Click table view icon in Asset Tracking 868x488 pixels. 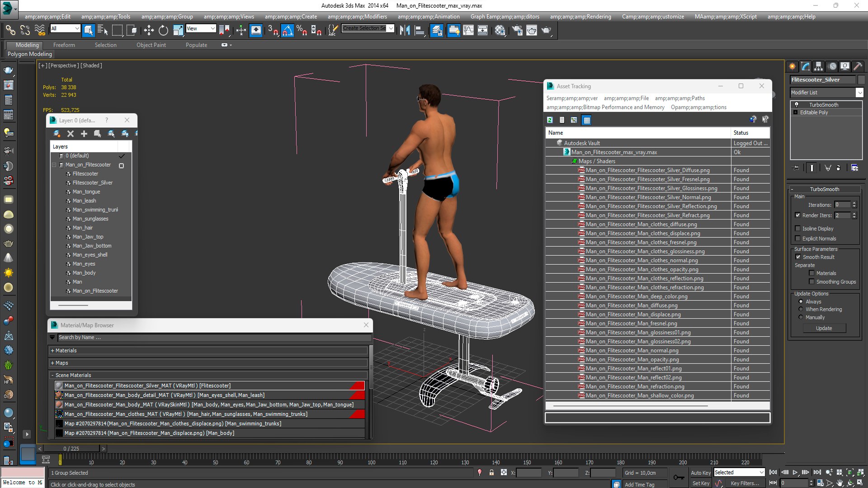[x=586, y=120]
